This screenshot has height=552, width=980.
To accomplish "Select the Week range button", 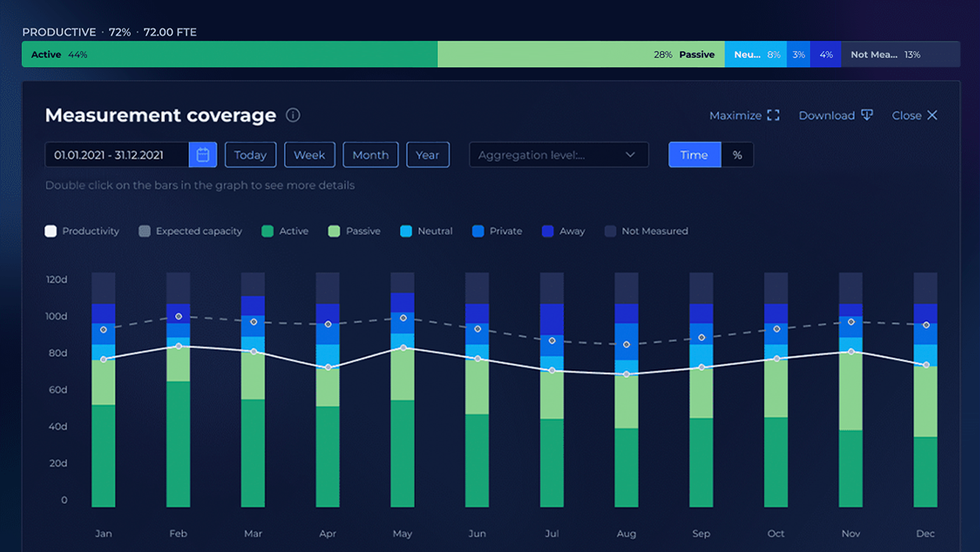I will pyautogui.click(x=309, y=155).
